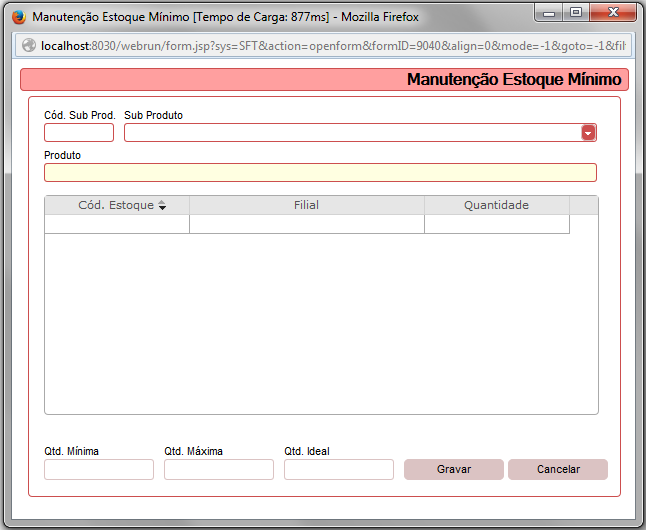Click the Firefox logo icon in title bar
646x530 pixels.
19,17
